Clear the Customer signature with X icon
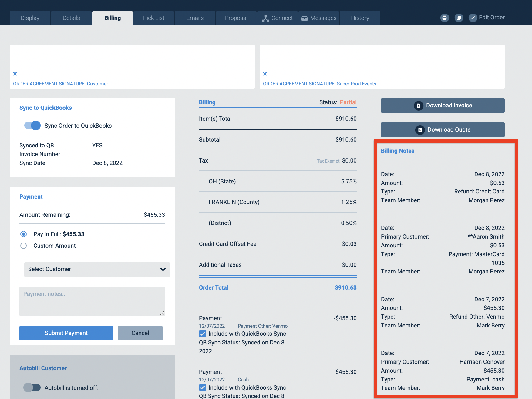Screen dimensions: 532x399 click(15, 74)
